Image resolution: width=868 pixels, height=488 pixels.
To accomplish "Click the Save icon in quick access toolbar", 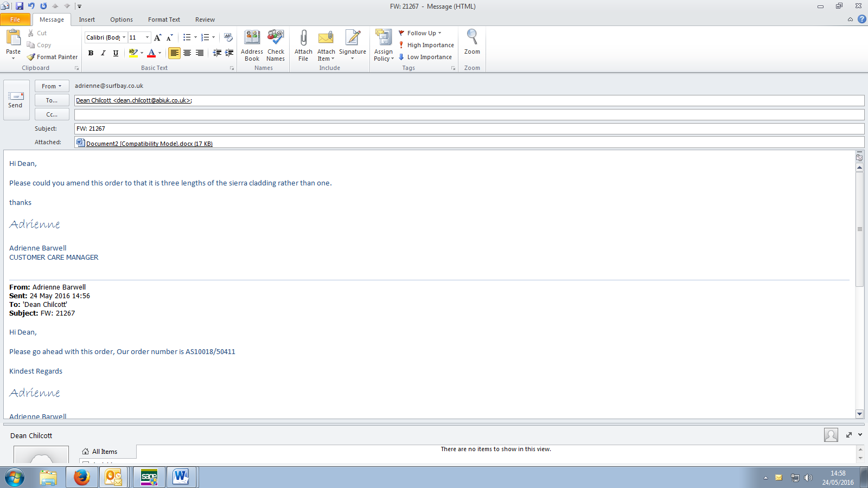I will pyautogui.click(x=20, y=6).
